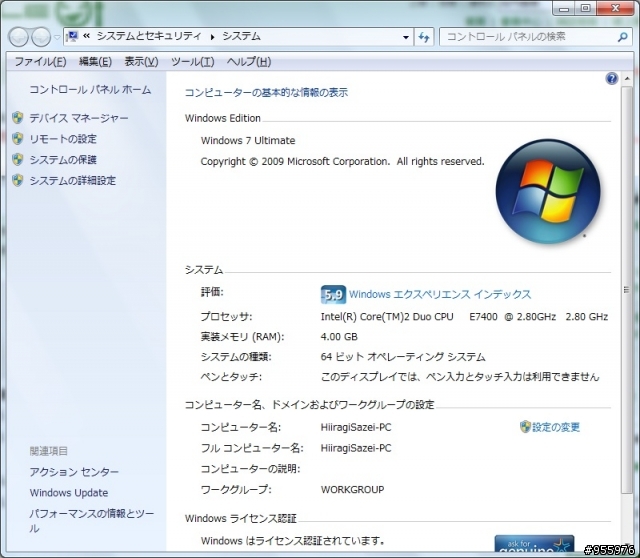This screenshot has width=640, height=558.
Task: Click the ask for genuine badge
Action: tap(534, 543)
